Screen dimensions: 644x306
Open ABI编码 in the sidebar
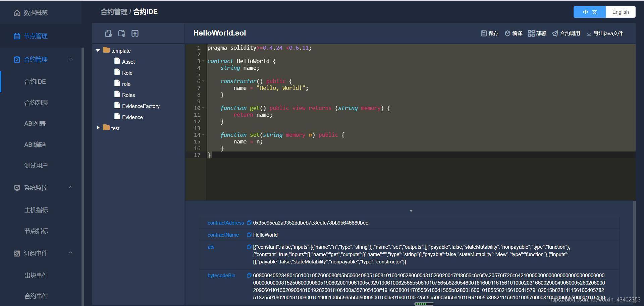(x=35, y=144)
